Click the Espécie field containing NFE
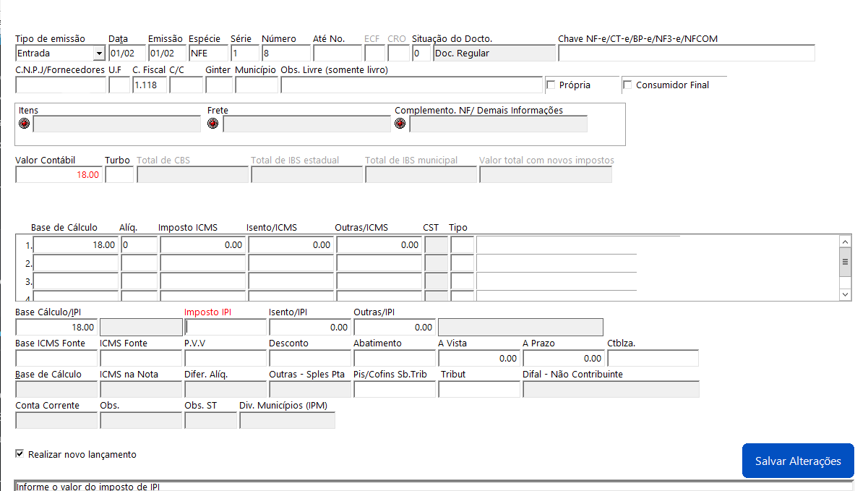Viewport: 868px width, 491px height. click(208, 53)
